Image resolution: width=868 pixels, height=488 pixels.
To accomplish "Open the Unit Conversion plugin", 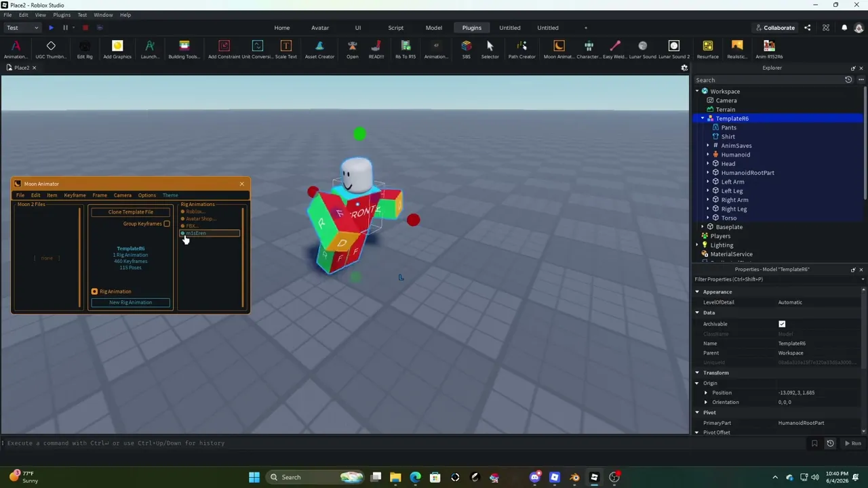I will (x=257, y=49).
